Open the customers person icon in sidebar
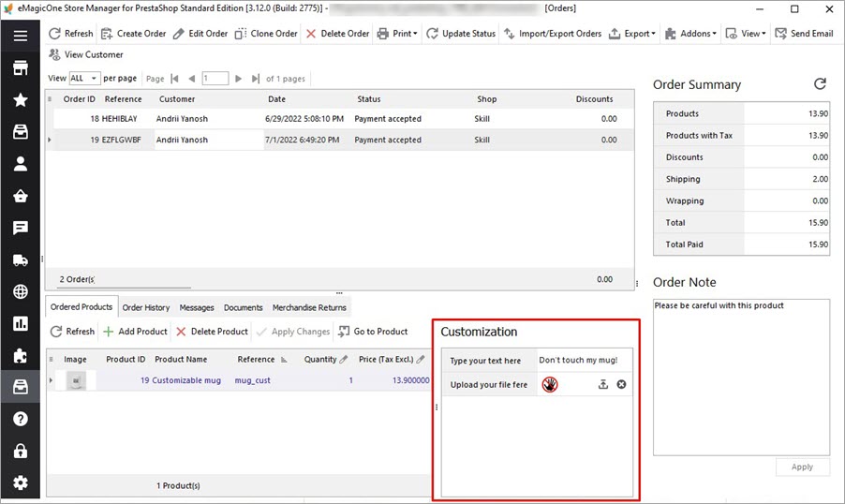This screenshot has height=504, width=845. click(21, 164)
